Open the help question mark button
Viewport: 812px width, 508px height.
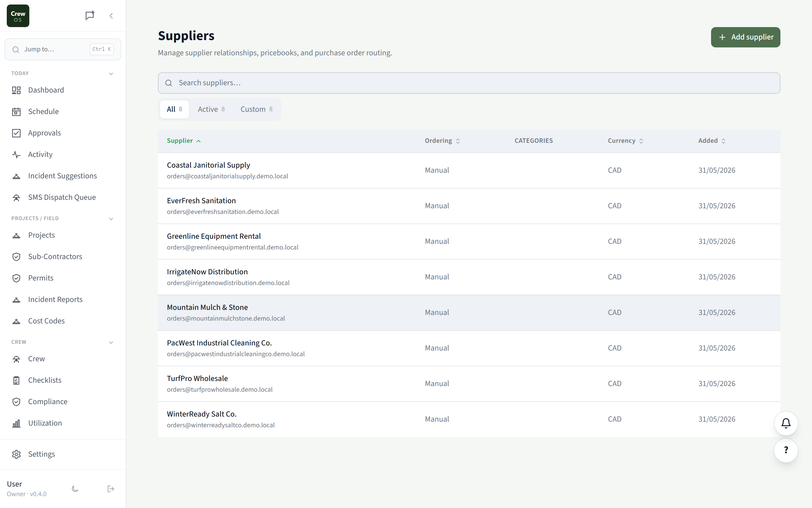coord(786,450)
